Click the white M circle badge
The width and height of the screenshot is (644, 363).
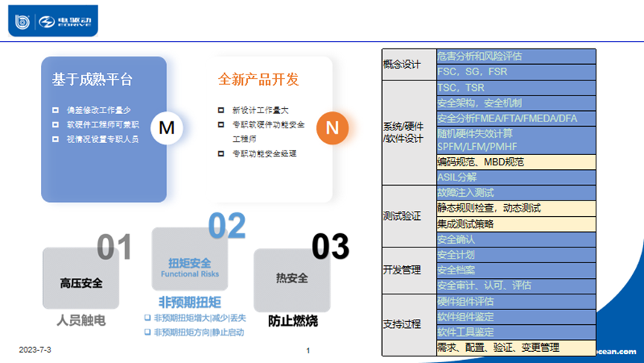coord(167,128)
